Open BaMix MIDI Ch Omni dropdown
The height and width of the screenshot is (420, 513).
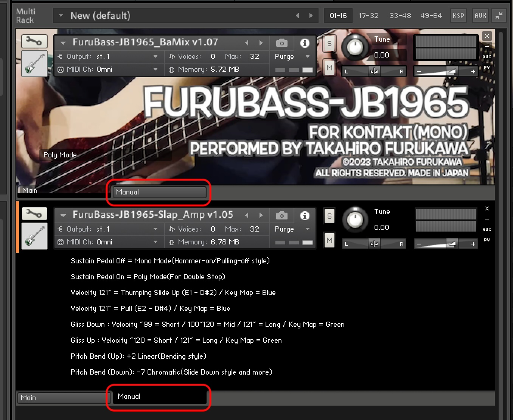[x=155, y=70]
